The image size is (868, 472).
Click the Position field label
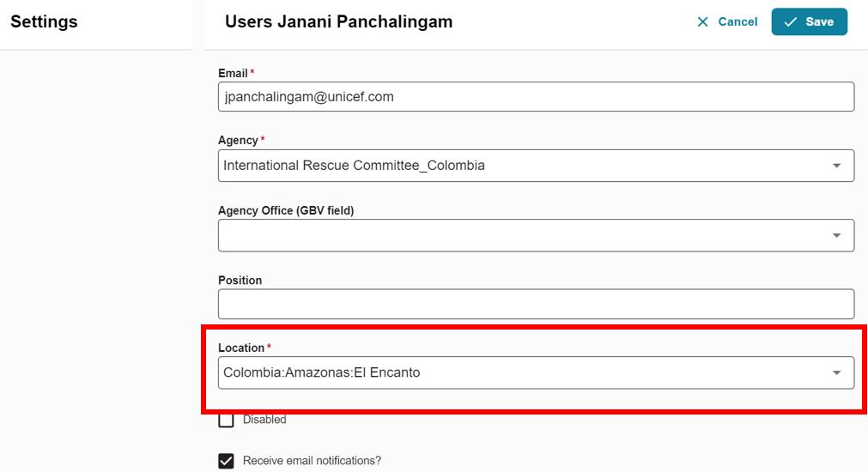(240, 280)
